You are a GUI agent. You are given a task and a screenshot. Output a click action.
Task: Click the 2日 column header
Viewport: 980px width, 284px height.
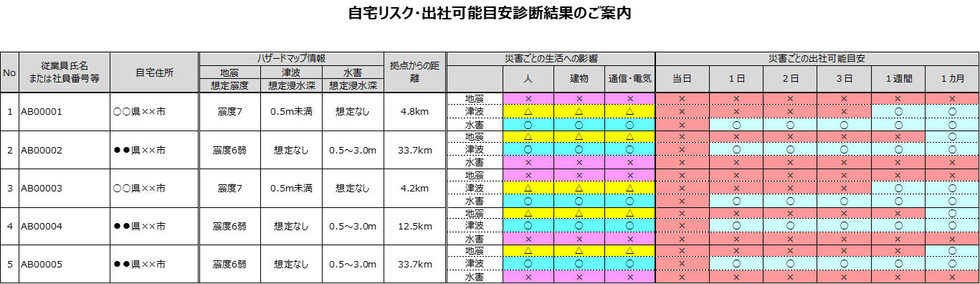(790, 79)
